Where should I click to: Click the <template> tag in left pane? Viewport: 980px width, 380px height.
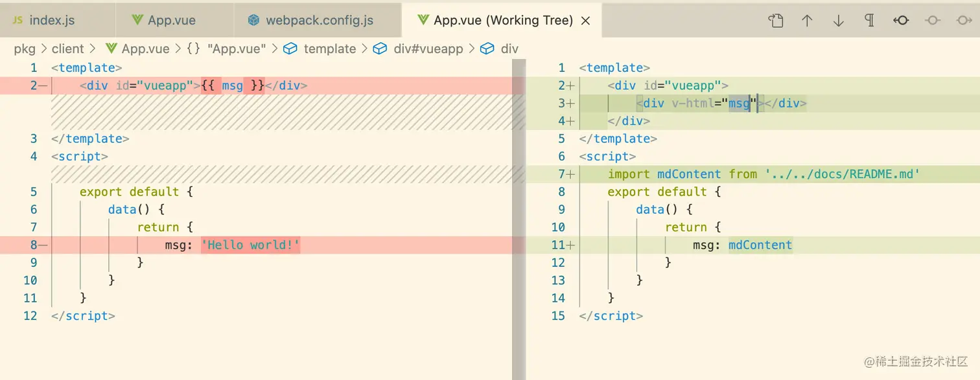pos(87,67)
